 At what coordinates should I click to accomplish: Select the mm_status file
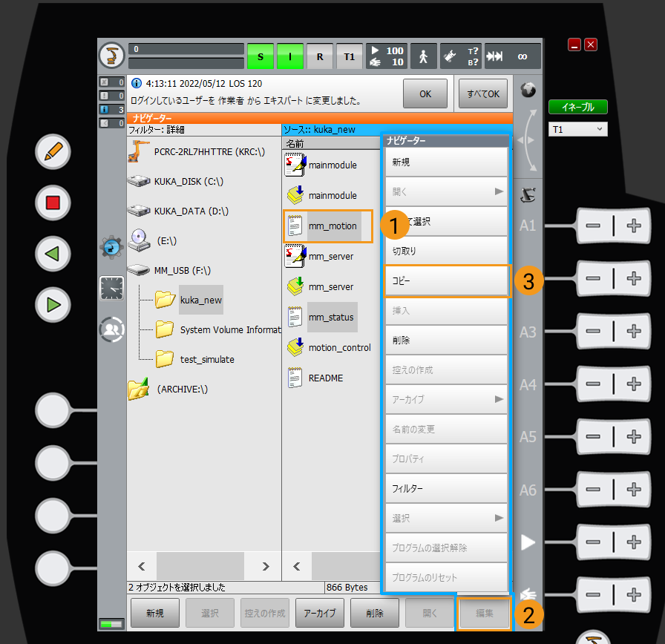[321, 317]
